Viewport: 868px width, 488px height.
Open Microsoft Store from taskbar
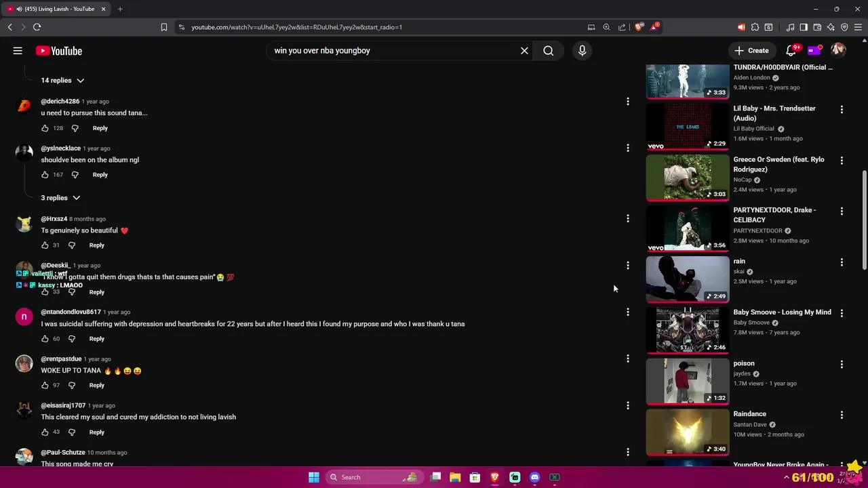(x=475, y=477)
